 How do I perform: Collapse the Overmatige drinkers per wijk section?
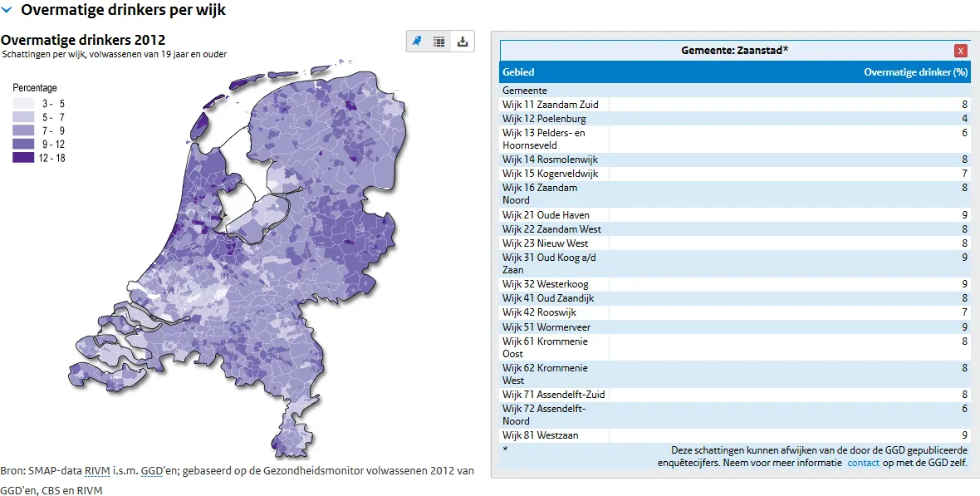7,11
